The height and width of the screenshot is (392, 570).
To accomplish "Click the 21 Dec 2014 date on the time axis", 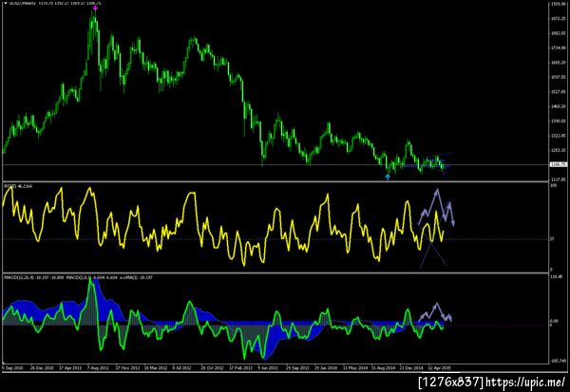I will pos(411,368).
